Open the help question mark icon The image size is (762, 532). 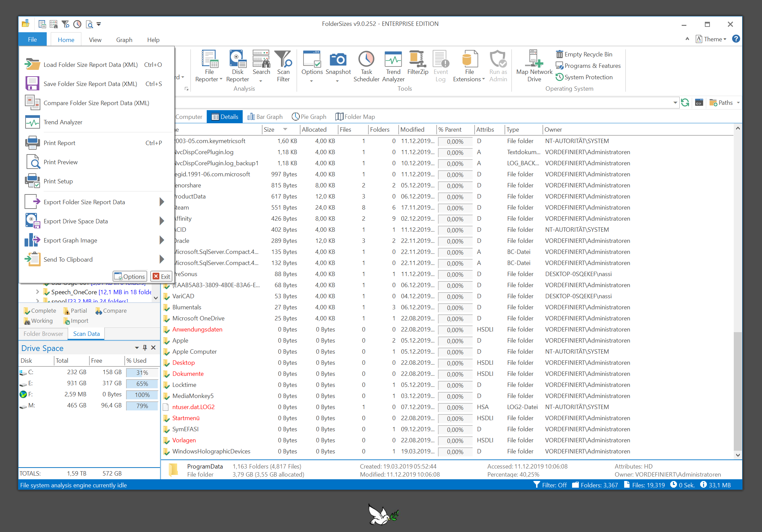click(736, 39)
